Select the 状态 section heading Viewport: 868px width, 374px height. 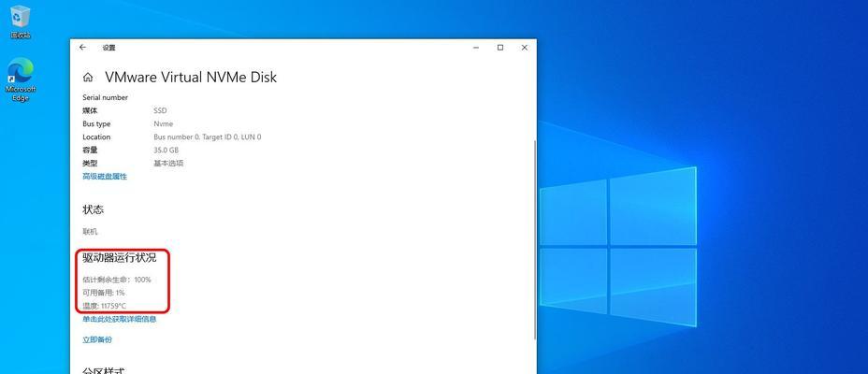point(93,210)
